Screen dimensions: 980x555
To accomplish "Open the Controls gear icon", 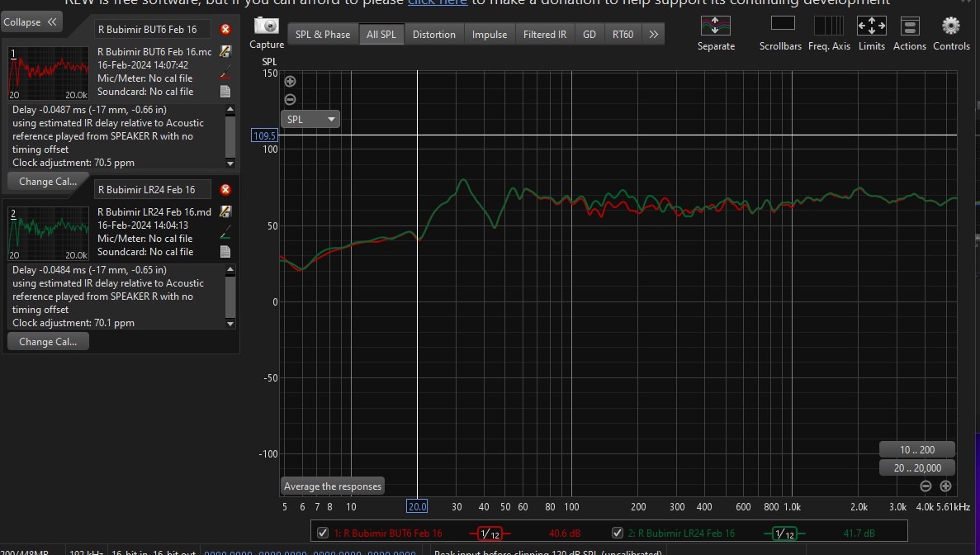I will tap(950, 26).
